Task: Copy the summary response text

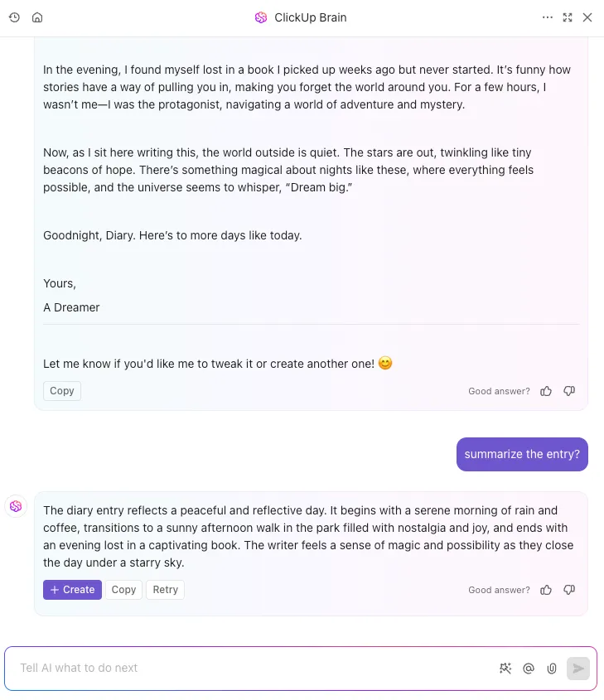Action: point(123,590)
